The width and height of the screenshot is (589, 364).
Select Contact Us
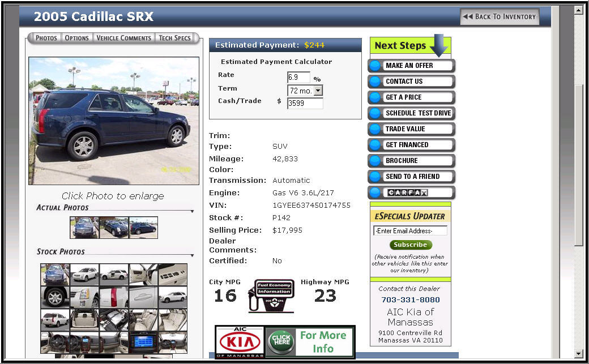[411, 82]
